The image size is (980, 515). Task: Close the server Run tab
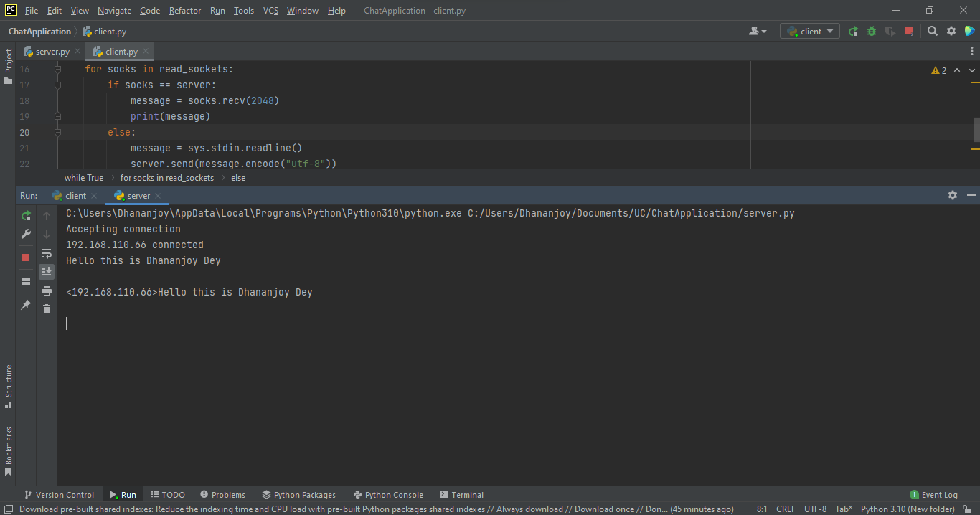pyautogui.click(x=158, y=196)
